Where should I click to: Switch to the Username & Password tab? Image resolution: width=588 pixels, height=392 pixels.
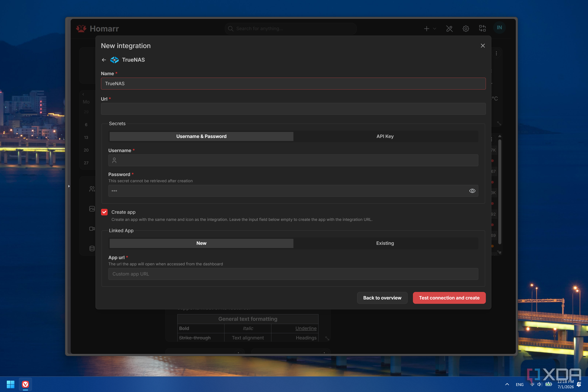[x=201, y=136]
